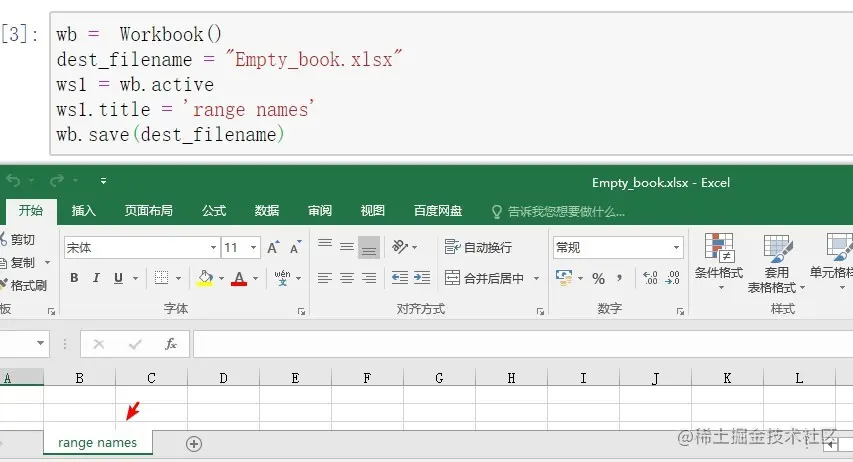Click 合并后居中 merge and center

point(484,278)
